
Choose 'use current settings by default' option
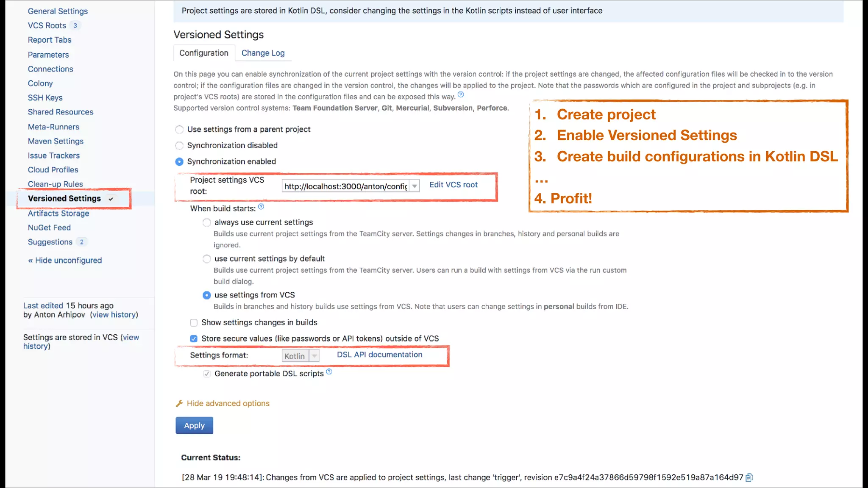[206, 259]
